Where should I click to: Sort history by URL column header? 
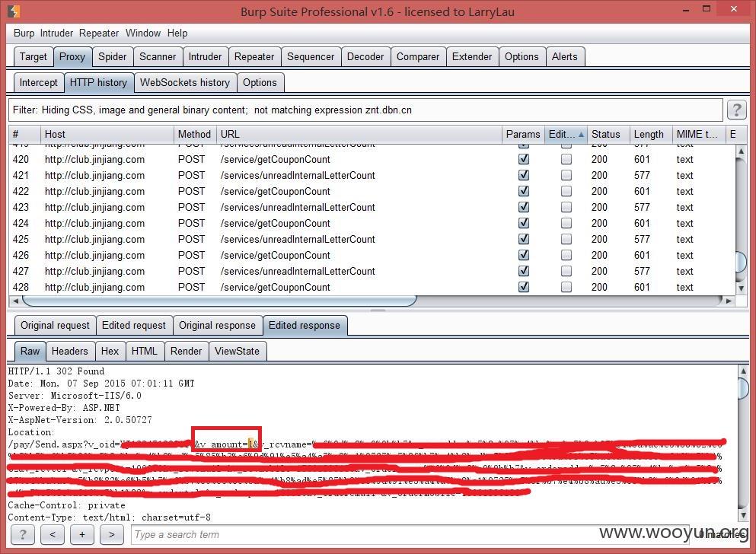point(359,135)
